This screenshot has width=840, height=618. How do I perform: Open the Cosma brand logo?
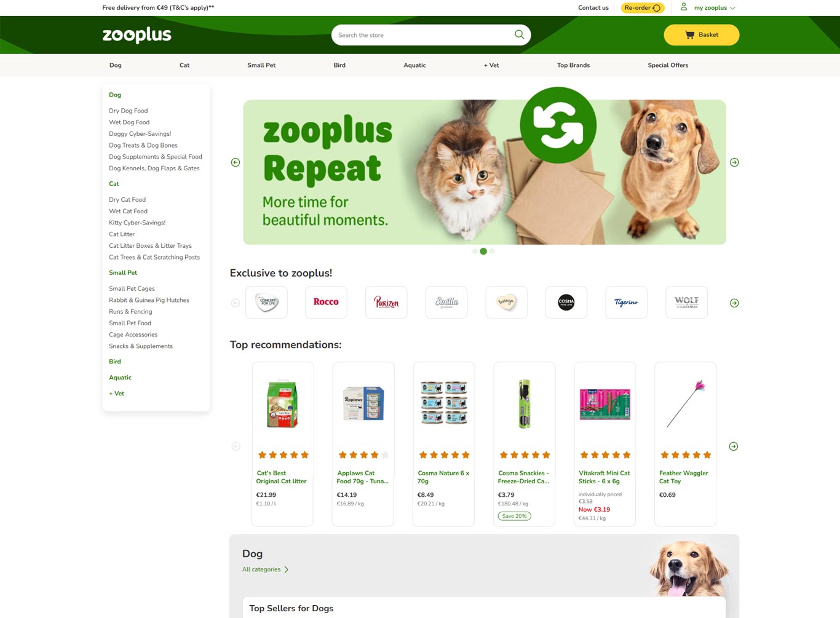point(566,302)
